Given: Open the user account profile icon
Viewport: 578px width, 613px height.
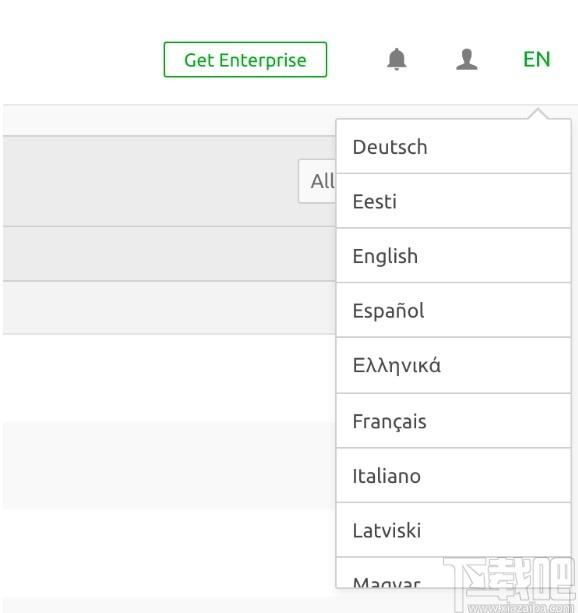Looking at the screenshot, I should 467,59.
